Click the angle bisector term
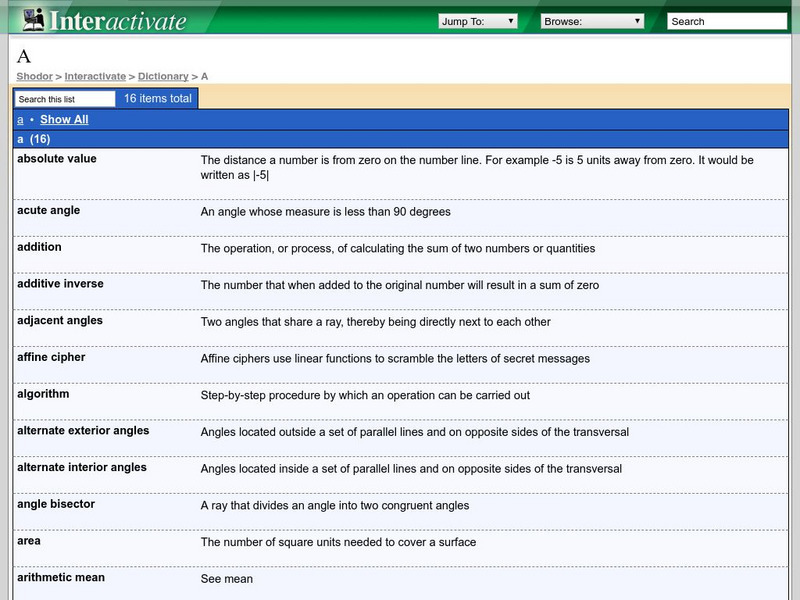Screen dimensions: 800x600 (x=56, y=504)
